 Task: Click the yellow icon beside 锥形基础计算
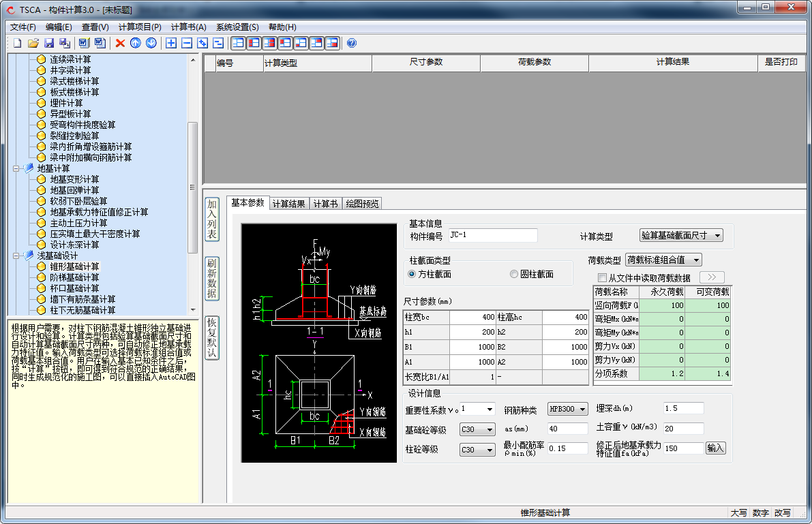[x=42, y=266]
